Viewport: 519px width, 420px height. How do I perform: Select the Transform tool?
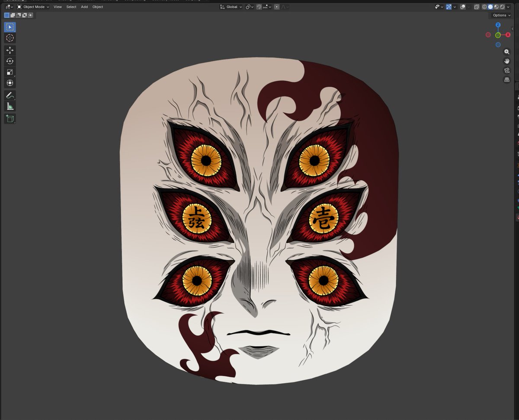10,83
